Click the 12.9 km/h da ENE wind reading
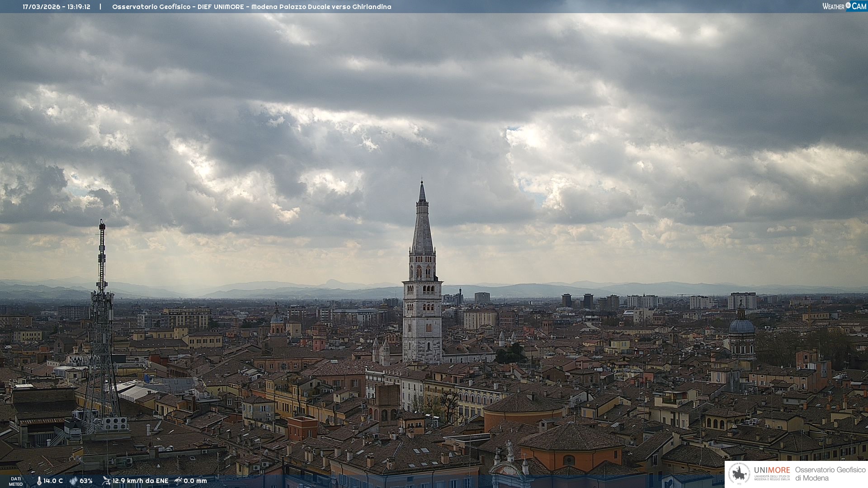868x488 pixels. (140, 481)
